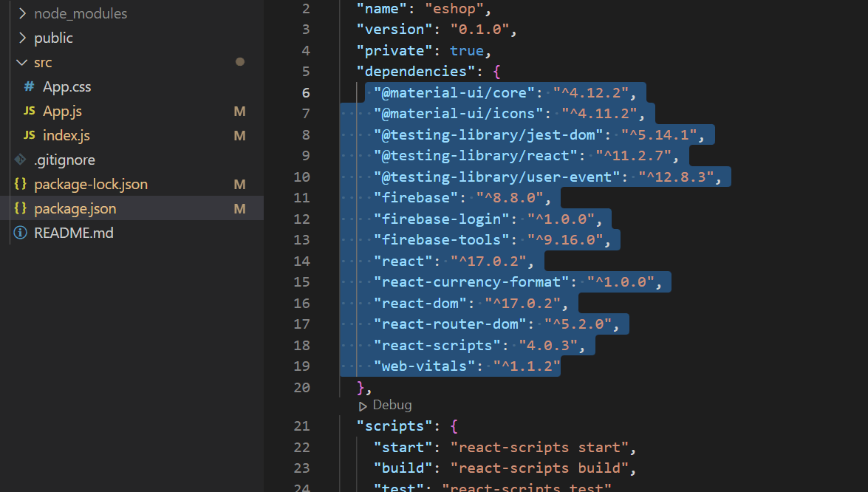Click the "^4.12.2" version string
The height and width of the screenshot is (492, 868).
(x=591, y=93)
